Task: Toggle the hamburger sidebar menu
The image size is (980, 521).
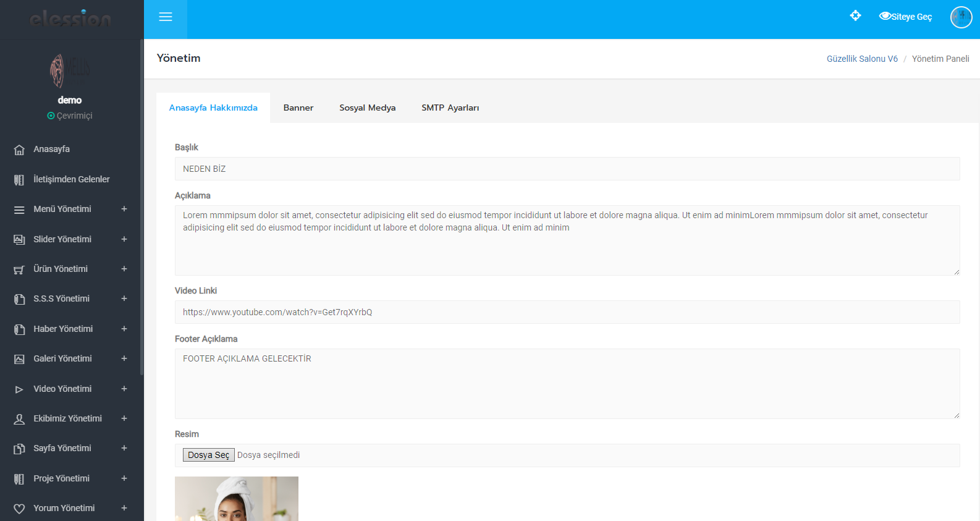Action: [x=165, y=17]
